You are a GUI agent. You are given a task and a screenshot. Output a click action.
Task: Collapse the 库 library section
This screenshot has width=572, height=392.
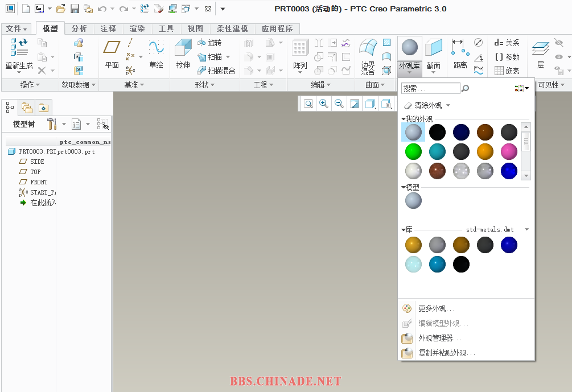click(x=404, y=229)
